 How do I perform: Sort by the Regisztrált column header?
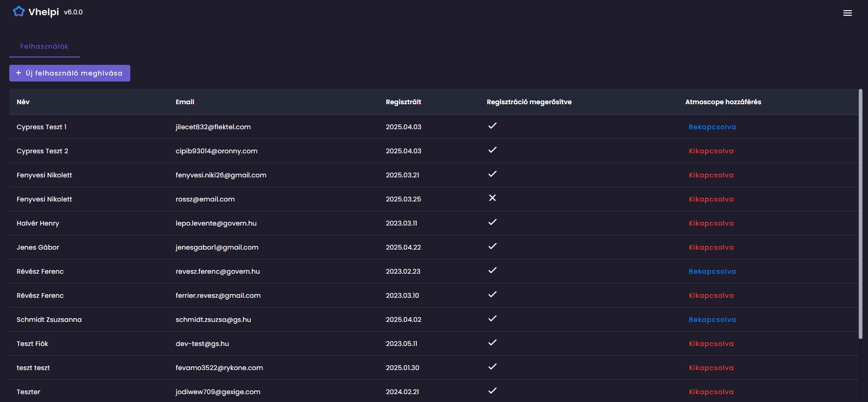(403, 102)
